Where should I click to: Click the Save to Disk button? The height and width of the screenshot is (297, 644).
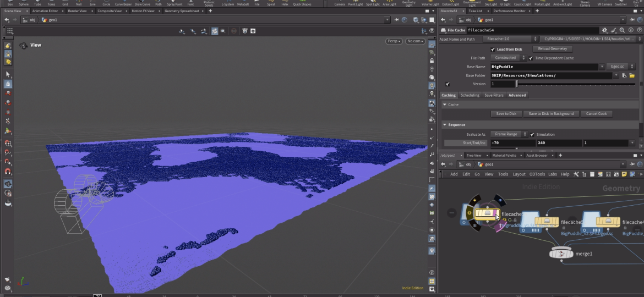click(x=506, y=114)
